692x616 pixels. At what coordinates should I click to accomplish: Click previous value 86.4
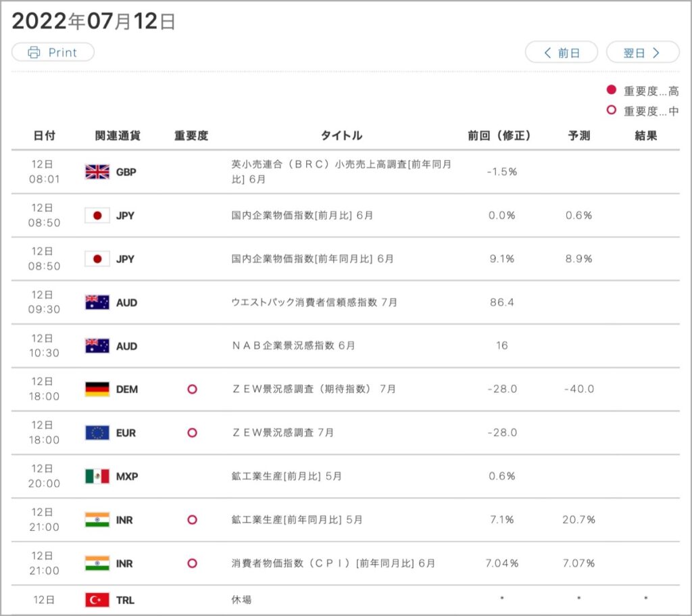pos(502,302)
